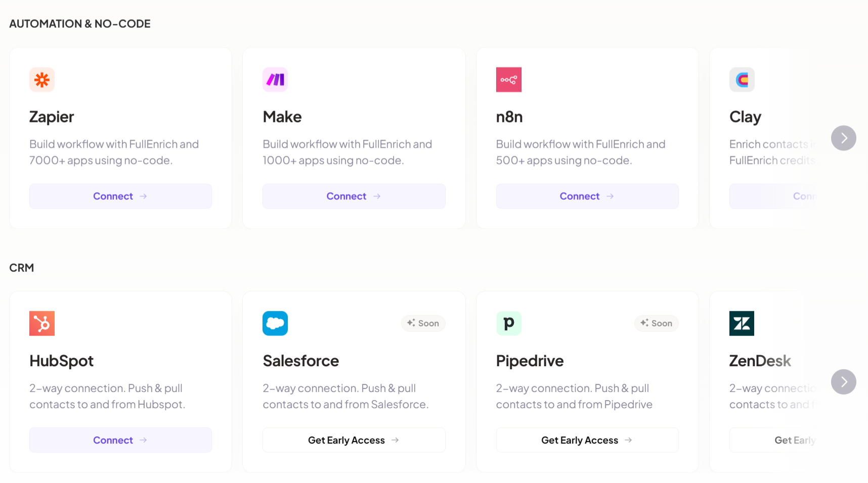Select the ZenDesk card title

click(760, 361)
